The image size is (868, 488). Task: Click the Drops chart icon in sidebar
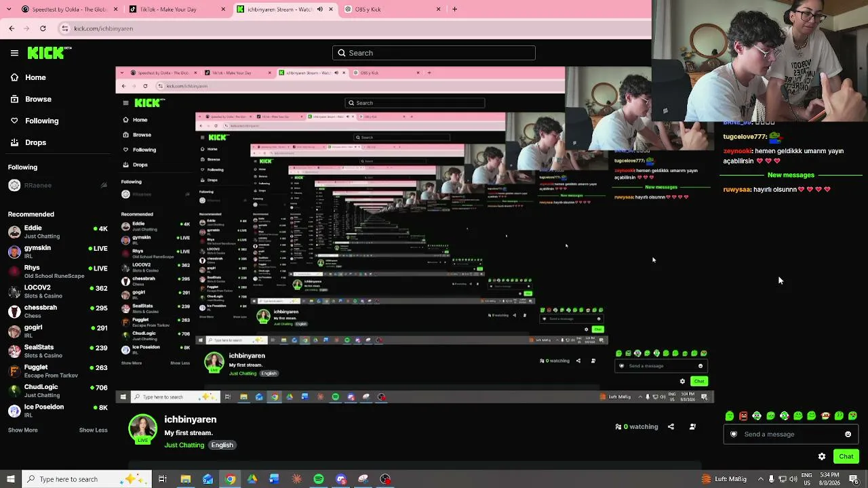tap(14, 142)
